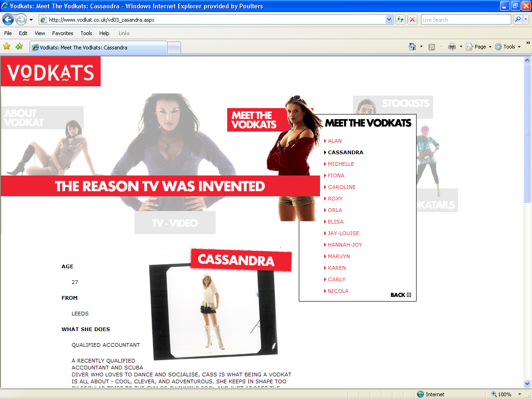532x399 pixels.
Task: Click the Stop loading icon
Action: [x=412, y=20]
